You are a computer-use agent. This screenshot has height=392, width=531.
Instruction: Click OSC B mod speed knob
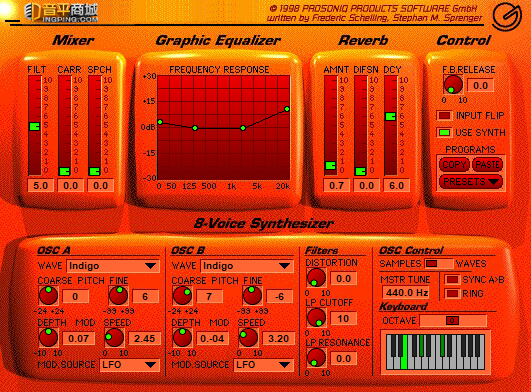click(248, 337)
